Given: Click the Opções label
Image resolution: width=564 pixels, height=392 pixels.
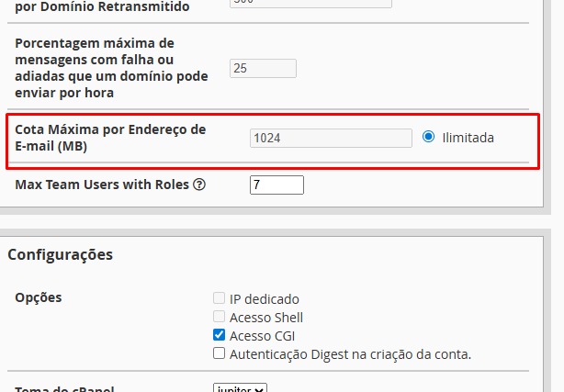Looking at the screenshot, I should [x=39, y=298].
